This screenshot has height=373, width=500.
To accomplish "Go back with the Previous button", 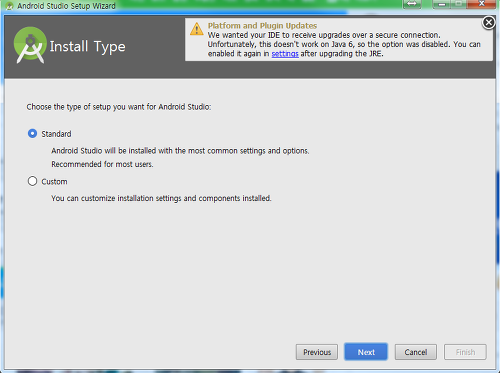I will click(317, 352).
